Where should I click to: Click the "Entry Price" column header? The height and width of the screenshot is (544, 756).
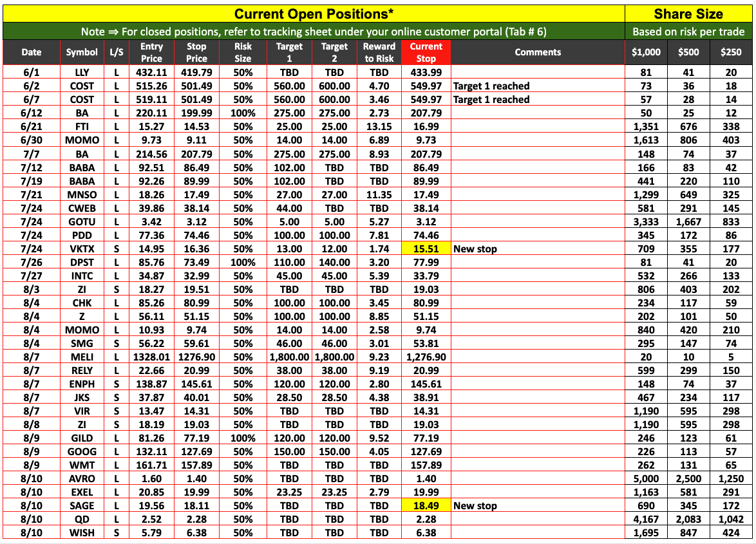coord(151,52)
